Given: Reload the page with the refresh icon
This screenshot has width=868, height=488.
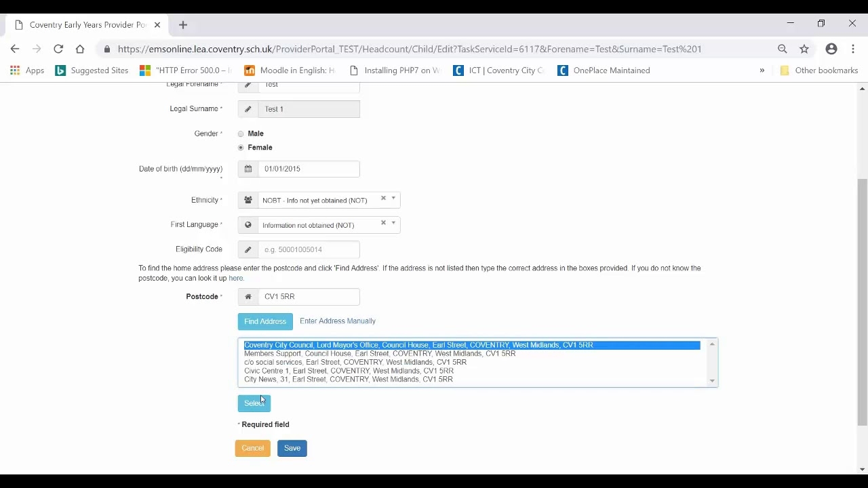Looking at the screenshot, I should [58, 48].
